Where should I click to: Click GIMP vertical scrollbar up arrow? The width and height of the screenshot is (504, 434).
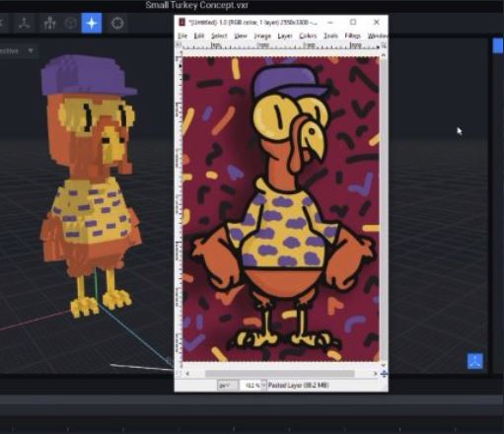(x=384, y=55)
